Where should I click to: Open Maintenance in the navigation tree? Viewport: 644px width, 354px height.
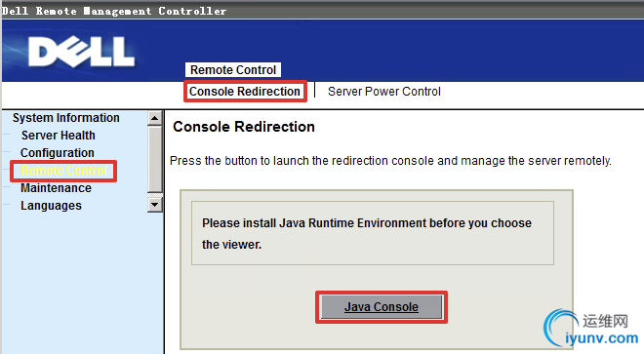(x=56, y=187)
